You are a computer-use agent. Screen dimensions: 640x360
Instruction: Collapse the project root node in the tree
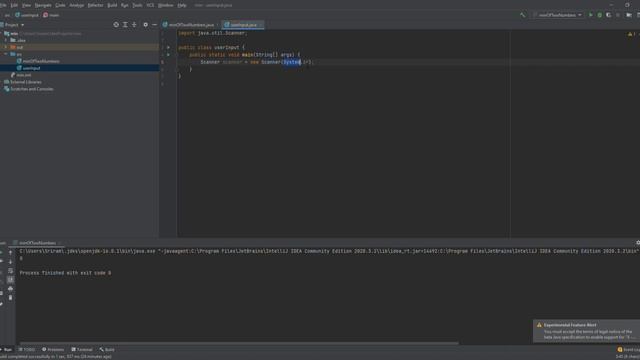coord(2,33)
